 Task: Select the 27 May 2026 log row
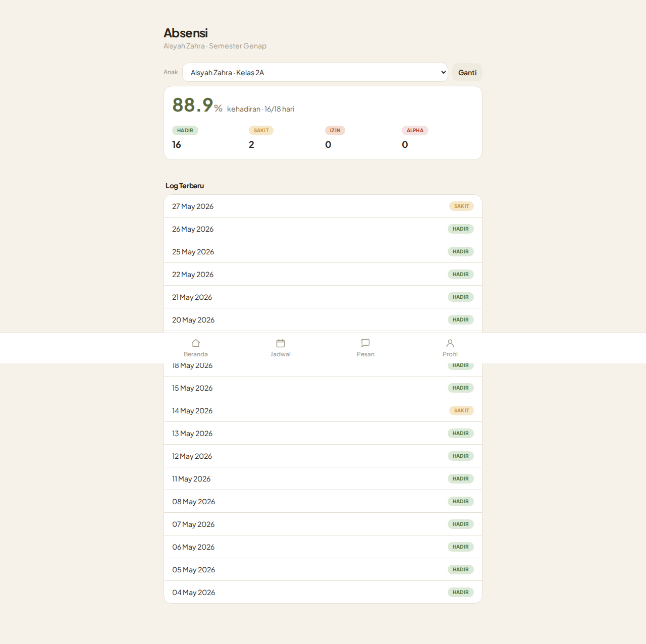(x=323, y=206)
